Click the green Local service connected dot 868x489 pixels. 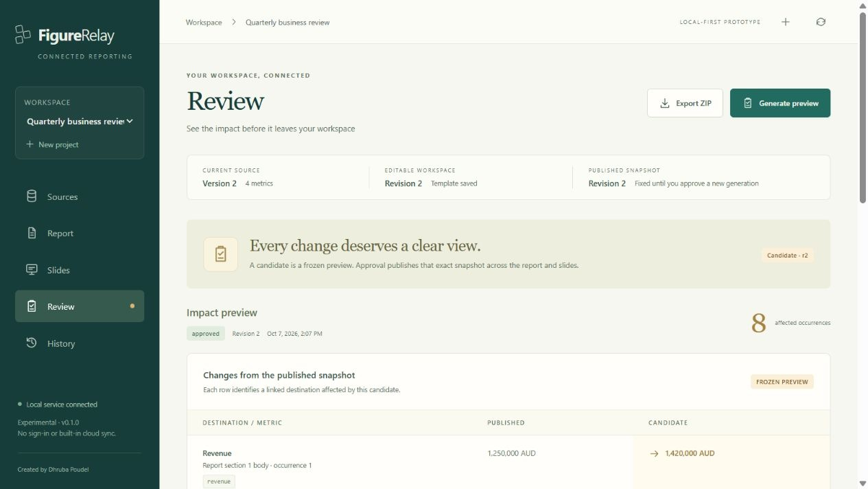click(20, 405)
